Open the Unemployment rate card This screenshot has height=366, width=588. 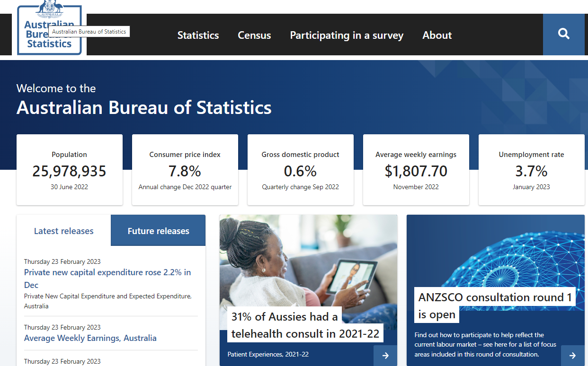(x=531, y=170)
